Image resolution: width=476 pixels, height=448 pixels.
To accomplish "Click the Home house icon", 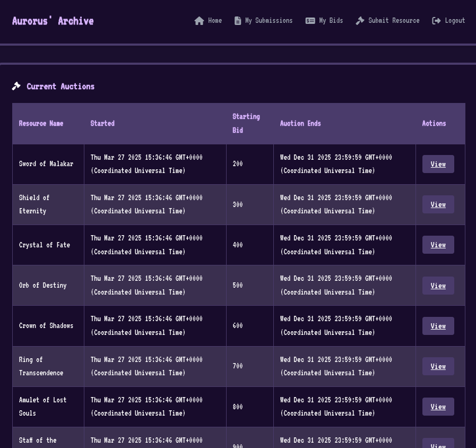I will [199, 21].
